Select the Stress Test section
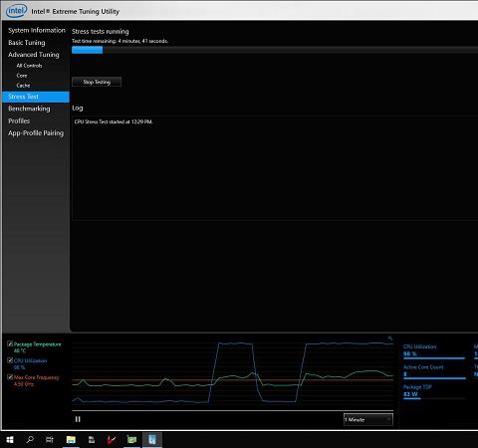The width and height of the screenshot is (478, 448). tap(36, 97)
